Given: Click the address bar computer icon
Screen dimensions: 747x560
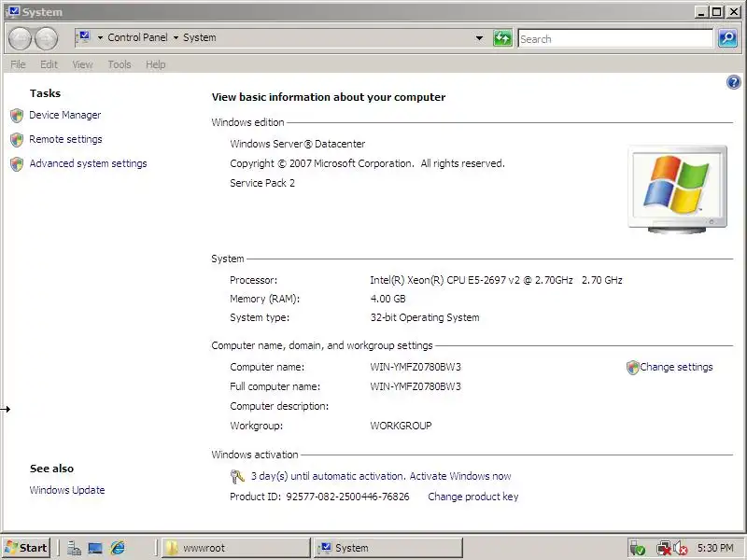Looking at the screenshot, I should pos(83,37).
